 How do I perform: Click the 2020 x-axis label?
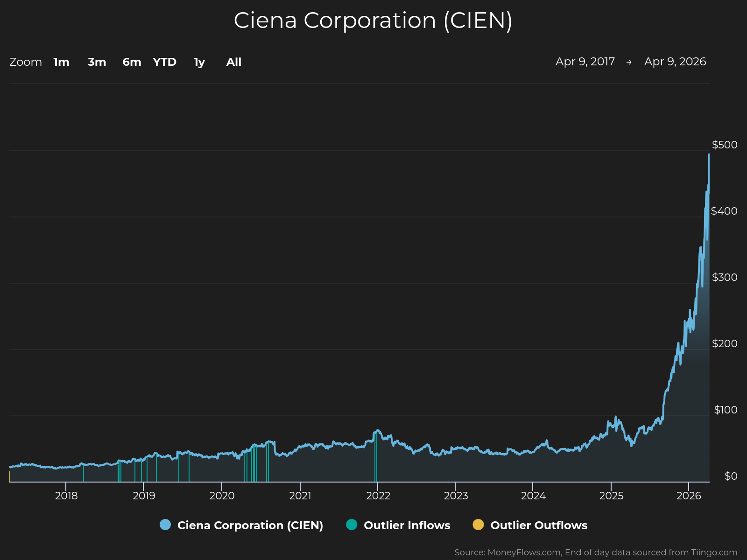coord(222,496)
